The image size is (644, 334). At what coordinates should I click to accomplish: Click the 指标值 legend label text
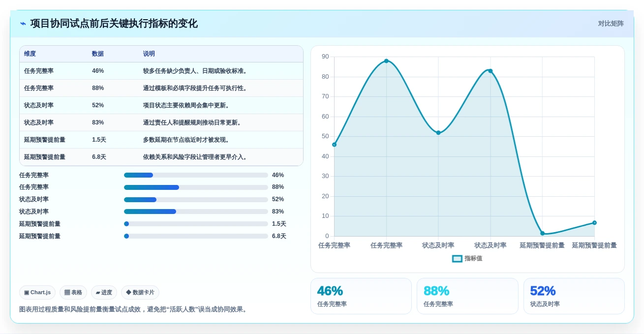pos(473,258)
